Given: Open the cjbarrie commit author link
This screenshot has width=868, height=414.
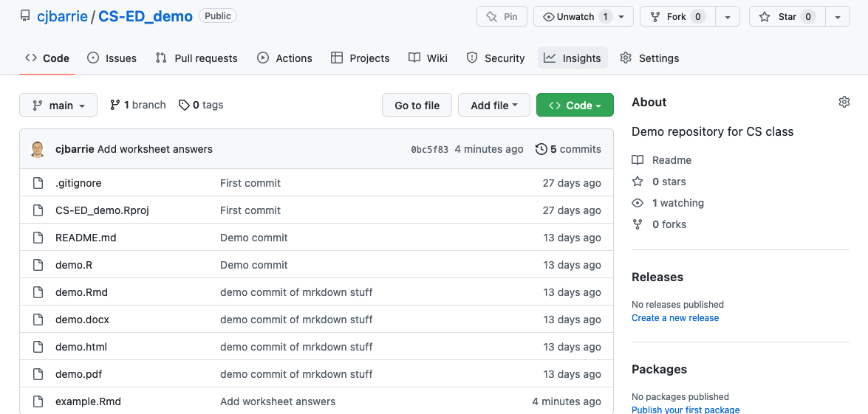Looking at the screenshot, I should [75, 149].
